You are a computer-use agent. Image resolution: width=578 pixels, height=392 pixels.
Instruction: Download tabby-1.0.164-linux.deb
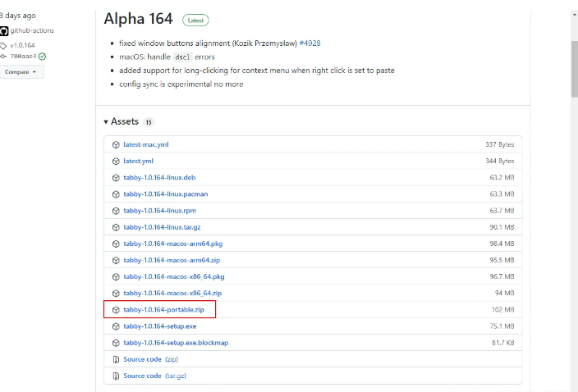(159, 177)
